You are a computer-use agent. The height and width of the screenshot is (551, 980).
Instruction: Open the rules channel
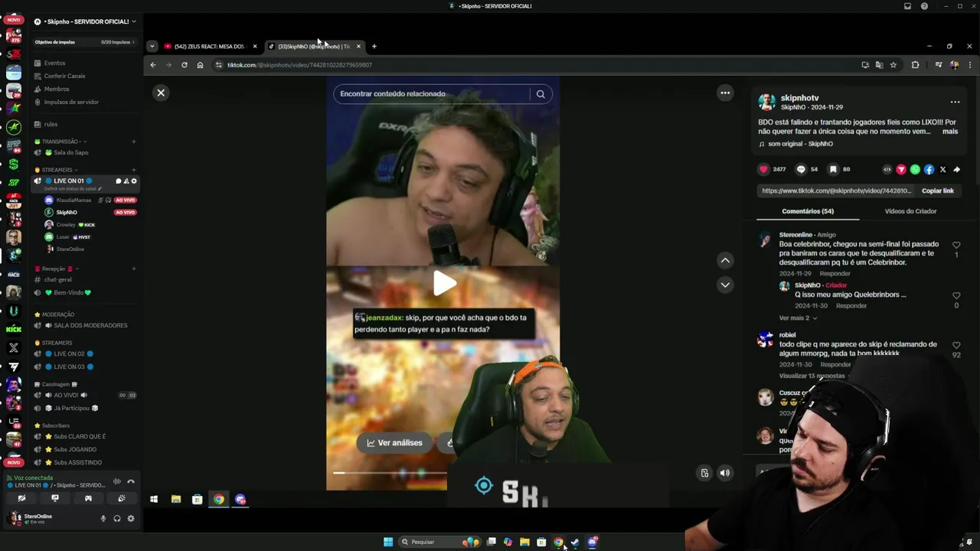pyautogui.click(x=51, y=124)
